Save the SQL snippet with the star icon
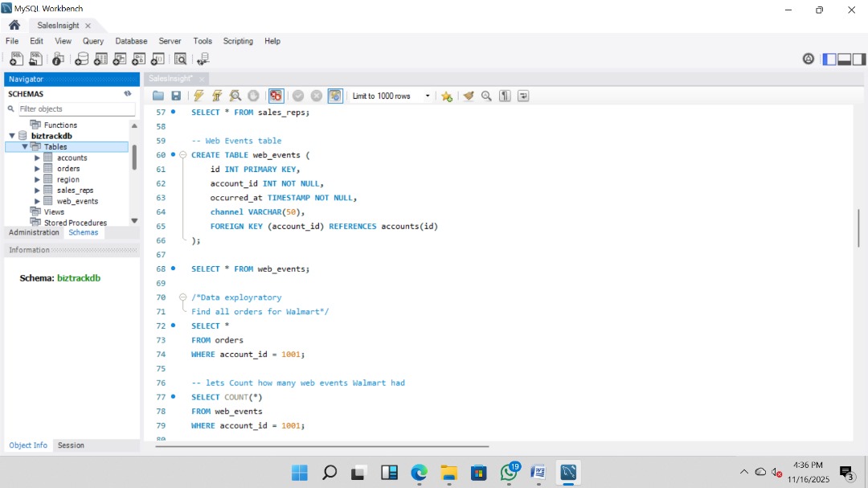This screenshot has height=488, width=868. [446, 96]
